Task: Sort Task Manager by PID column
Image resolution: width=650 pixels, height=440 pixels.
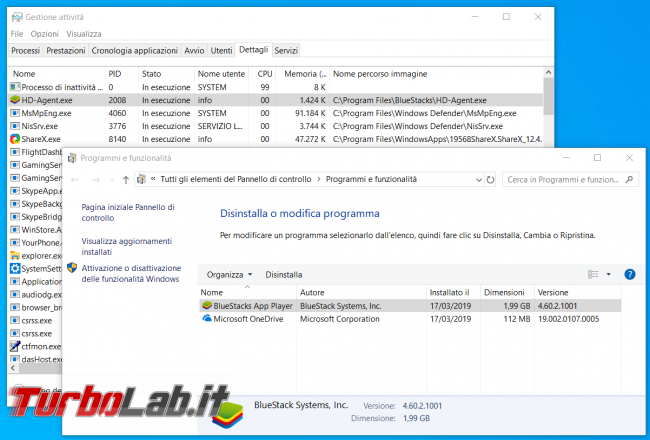Action: (x=121, y=74)
